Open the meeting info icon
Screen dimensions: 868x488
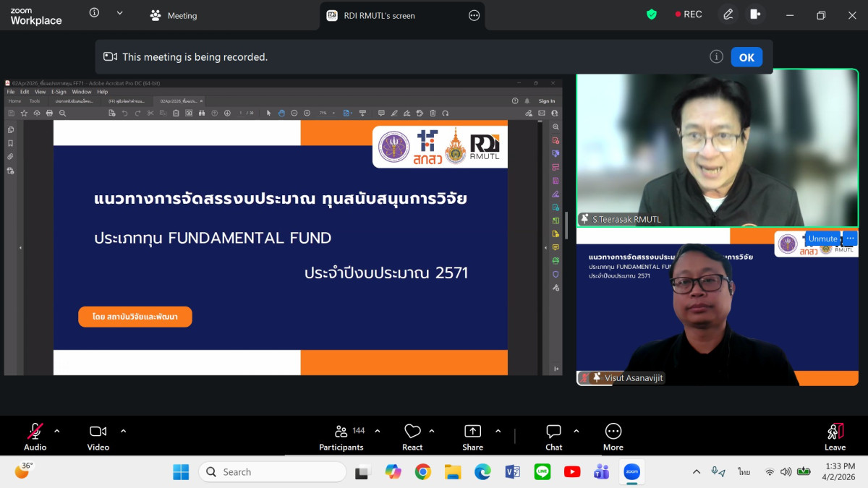click(94, 13)
